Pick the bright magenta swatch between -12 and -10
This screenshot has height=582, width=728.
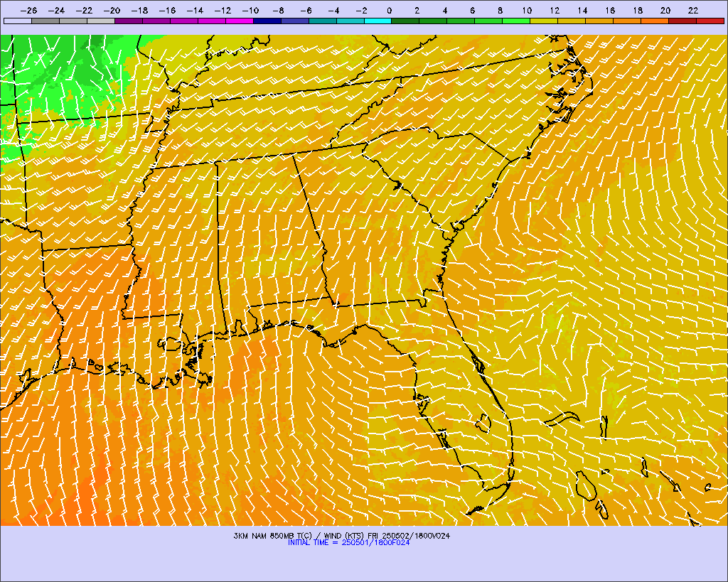point(239,21)
